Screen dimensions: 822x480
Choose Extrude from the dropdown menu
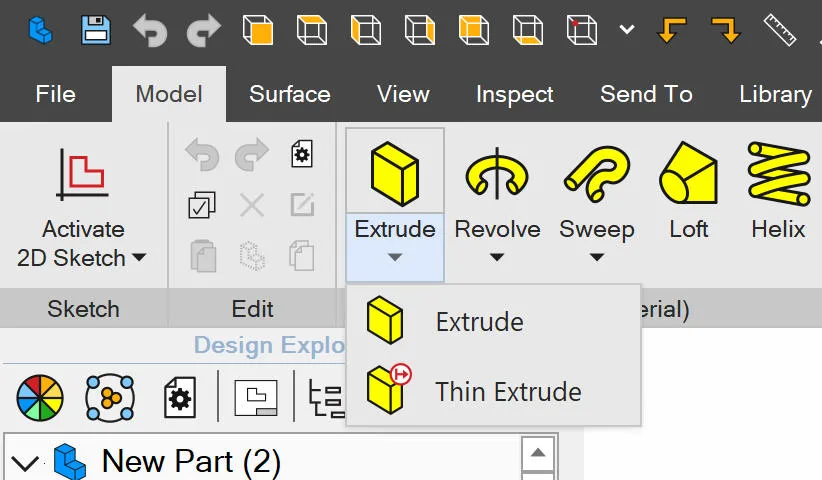click(493, 321)
